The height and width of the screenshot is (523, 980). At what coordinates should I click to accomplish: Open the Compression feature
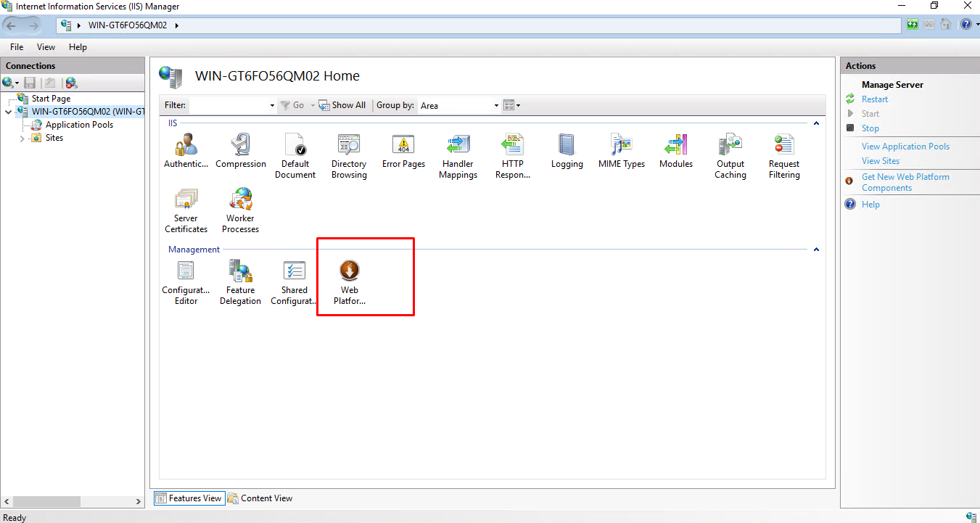point(241,150)
